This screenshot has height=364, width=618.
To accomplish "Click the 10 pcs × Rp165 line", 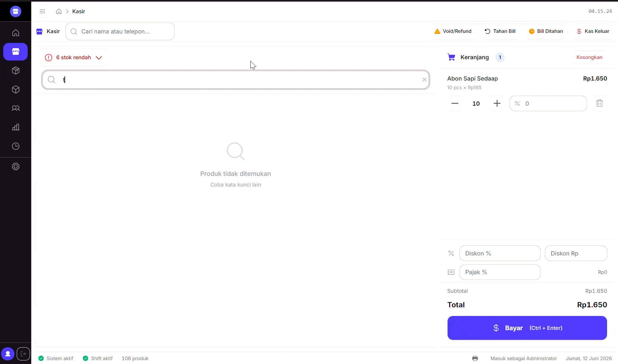I will [x=464, y=88].
